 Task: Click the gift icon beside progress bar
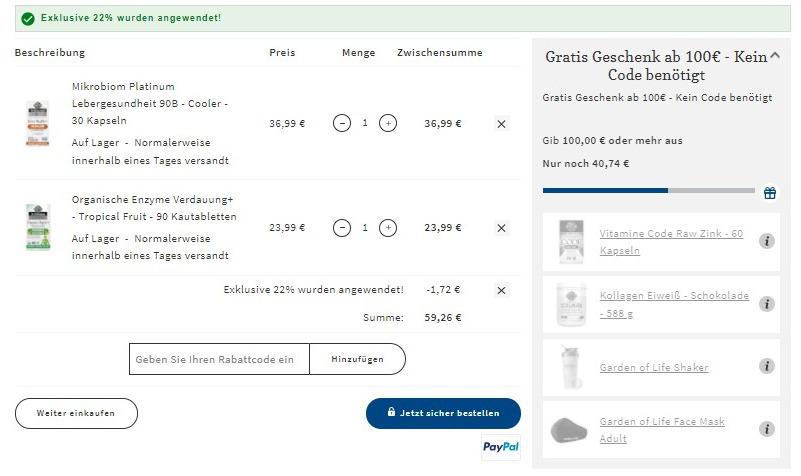pyautogui.click(x=770, y=193)
